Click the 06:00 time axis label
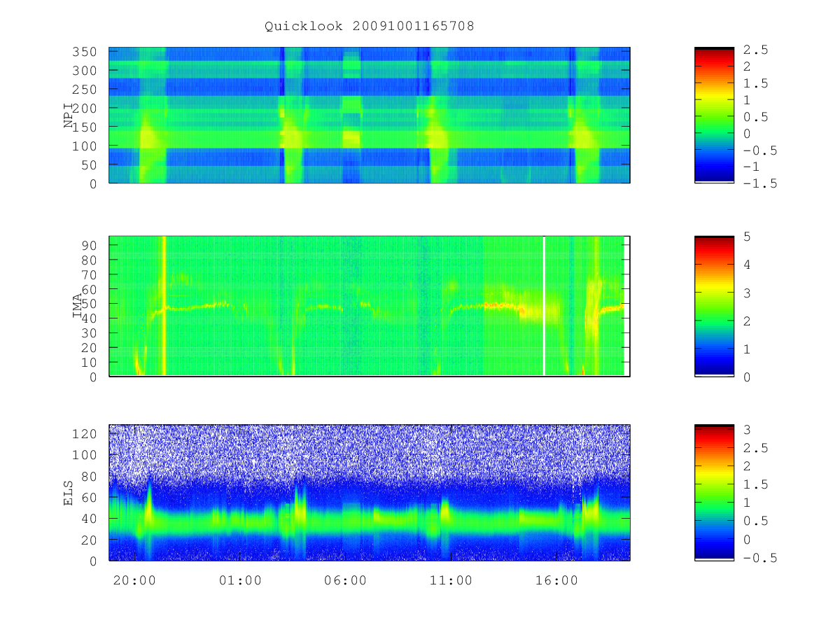The width and height of the screenshot is (840, 630). pyautogui.click(x=346, y=580)
